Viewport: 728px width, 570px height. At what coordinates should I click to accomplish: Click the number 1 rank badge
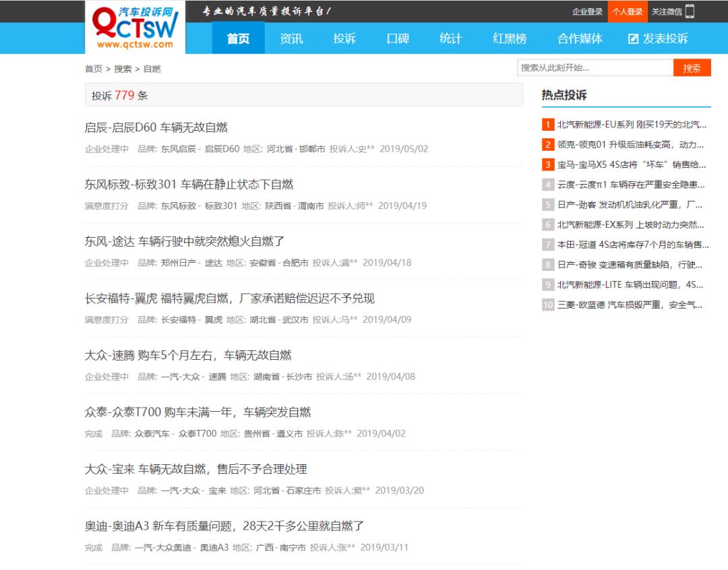(548, 125)
